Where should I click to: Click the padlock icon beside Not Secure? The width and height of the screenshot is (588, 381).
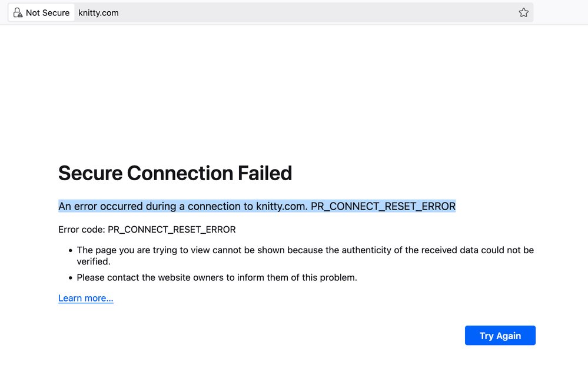point(17,12)
